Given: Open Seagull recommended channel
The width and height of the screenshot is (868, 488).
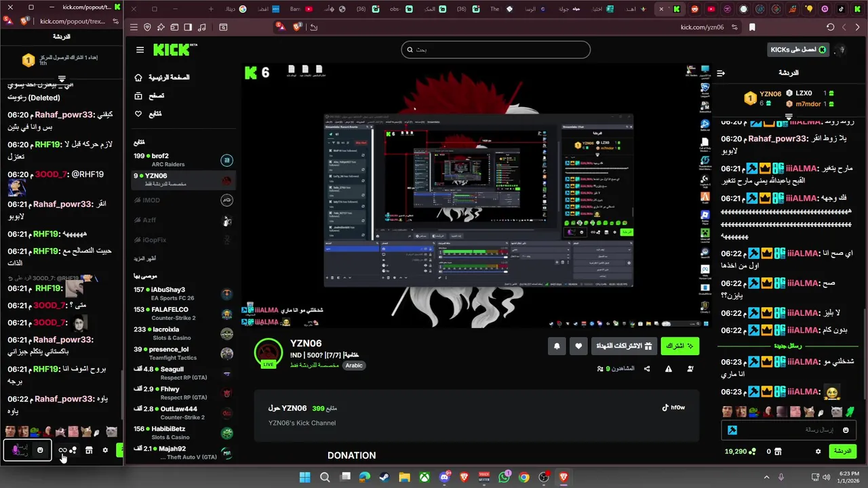Looking at the screenshot, I should point(183,373).
